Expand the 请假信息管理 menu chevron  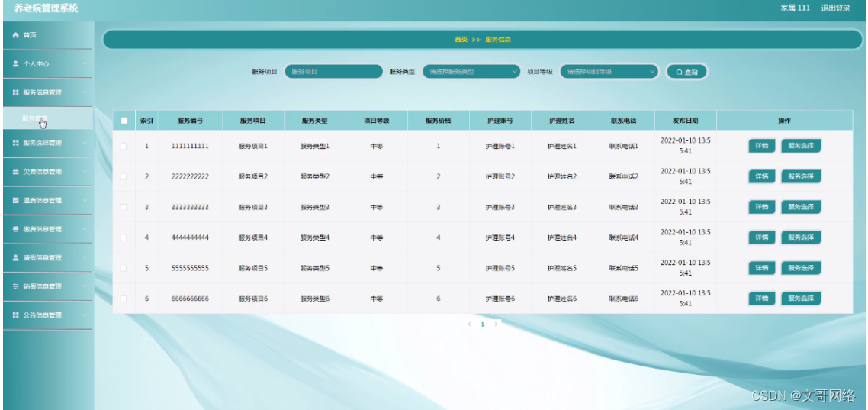[85, 258]
